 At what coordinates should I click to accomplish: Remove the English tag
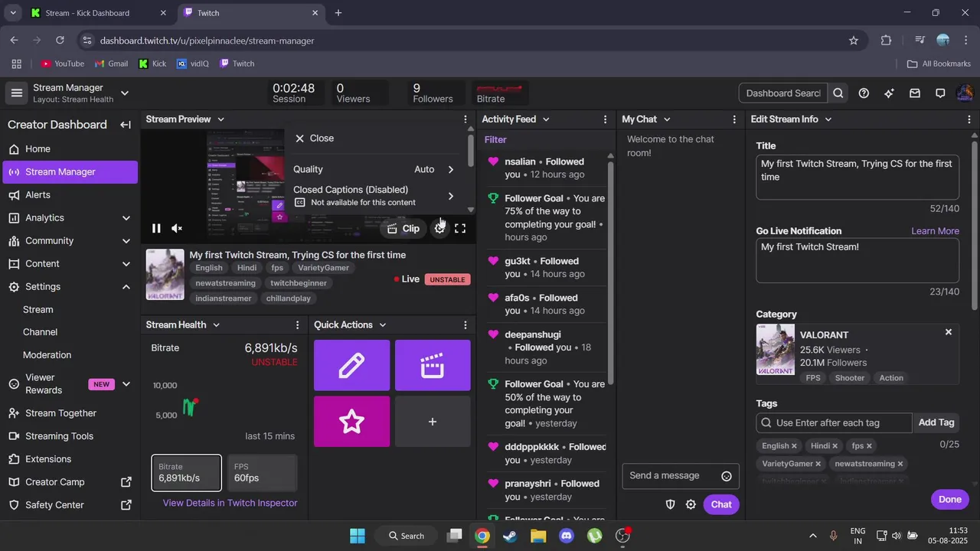(x=794, y=446)
